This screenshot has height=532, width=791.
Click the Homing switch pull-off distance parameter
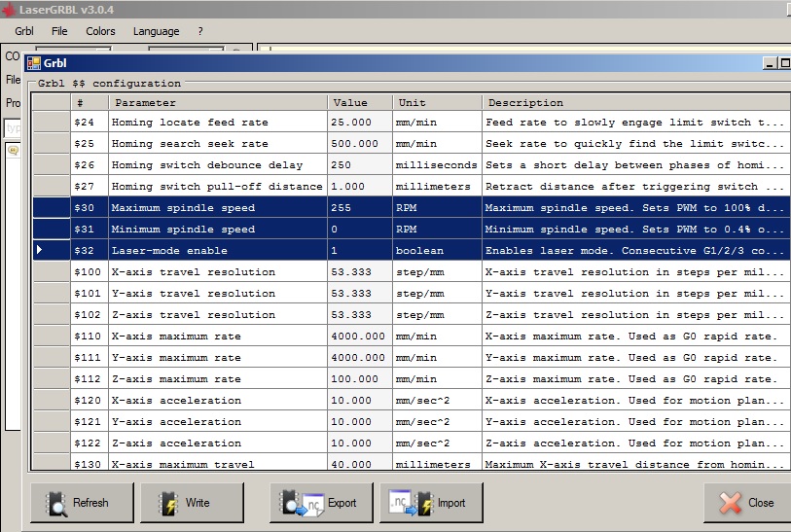pos(218,186)
